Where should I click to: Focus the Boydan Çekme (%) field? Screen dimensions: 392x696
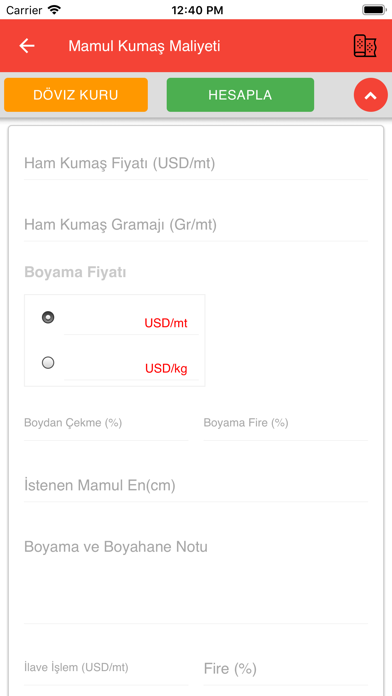(x=106, y=426)
